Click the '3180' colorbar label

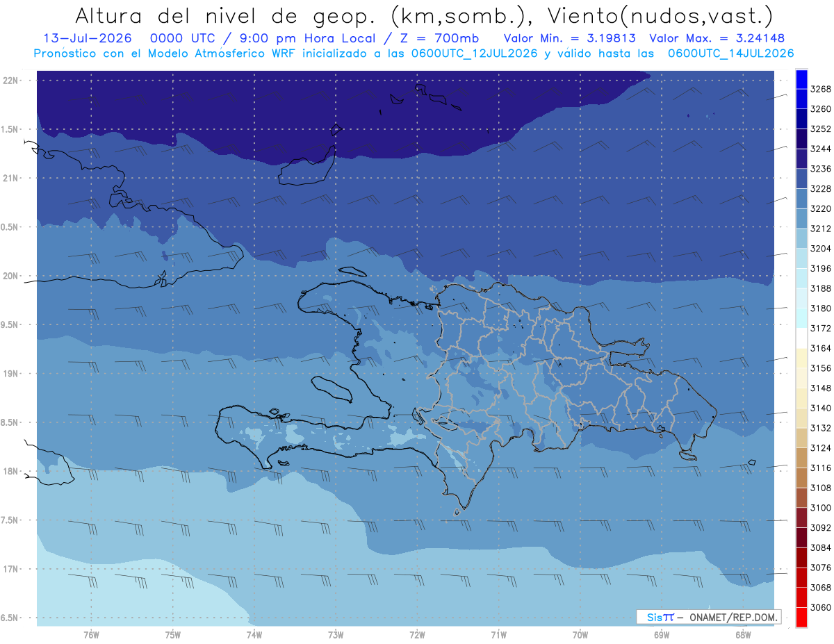821,308
